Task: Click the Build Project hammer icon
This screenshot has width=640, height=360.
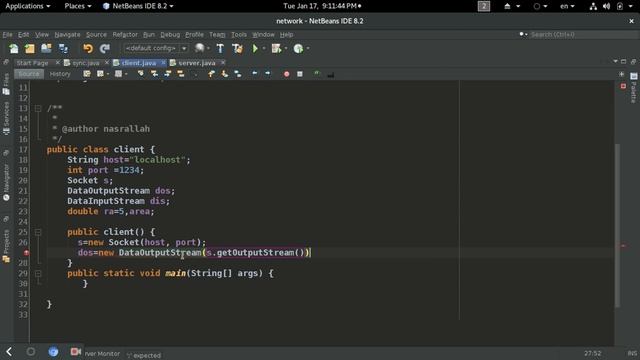Action: coord(220,49)
